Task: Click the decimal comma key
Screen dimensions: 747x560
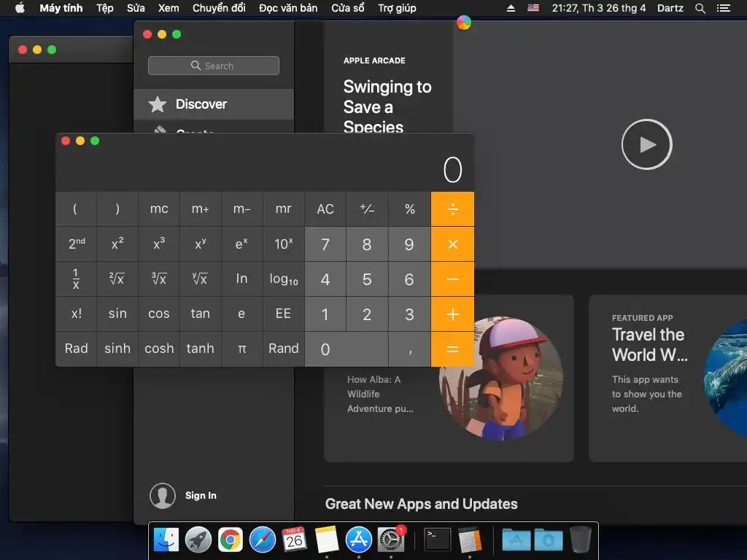Action: (x=410, y=349)
